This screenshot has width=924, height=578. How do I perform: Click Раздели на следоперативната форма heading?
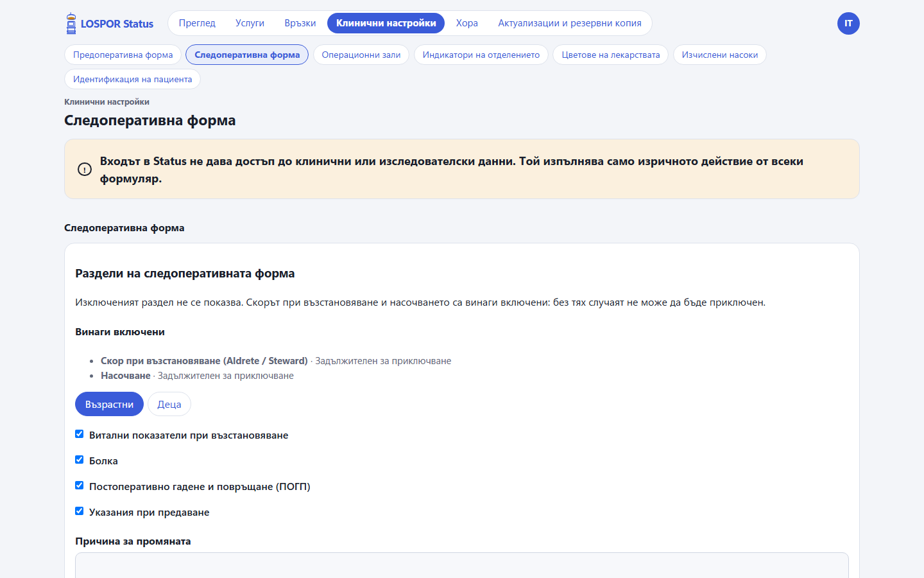[x=185, y=273]
